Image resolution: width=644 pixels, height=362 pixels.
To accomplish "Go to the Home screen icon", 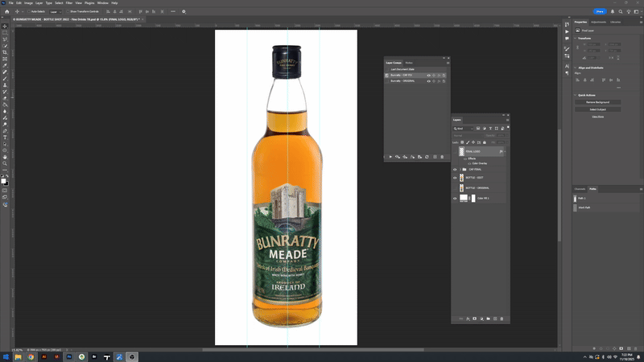I will (7, 11).
